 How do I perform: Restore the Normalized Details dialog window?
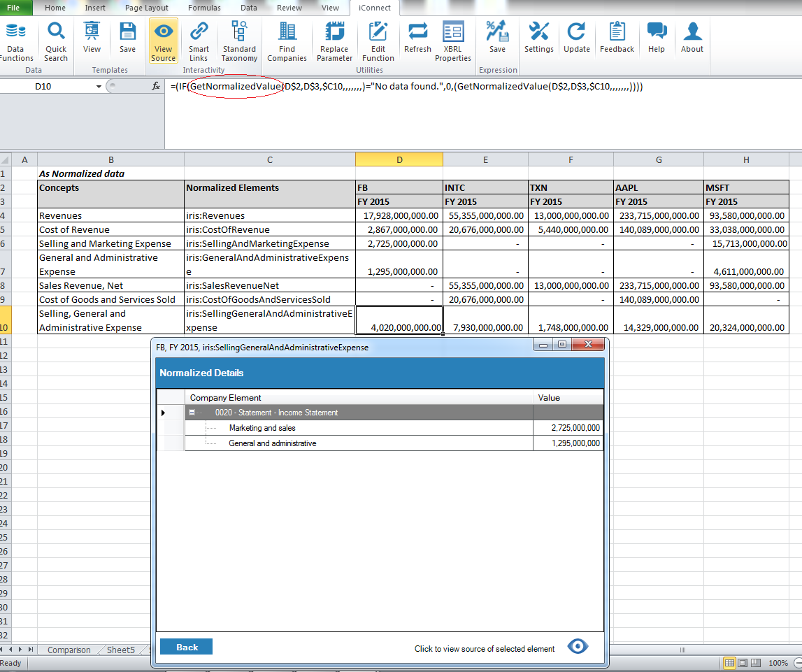tap(561, 344)
